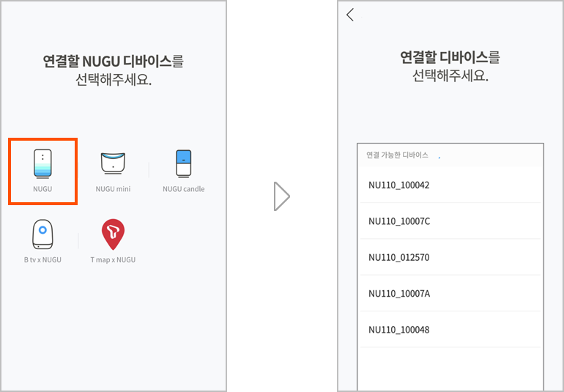Click the 'NUGU candle' label text

[x=183, y=189]
